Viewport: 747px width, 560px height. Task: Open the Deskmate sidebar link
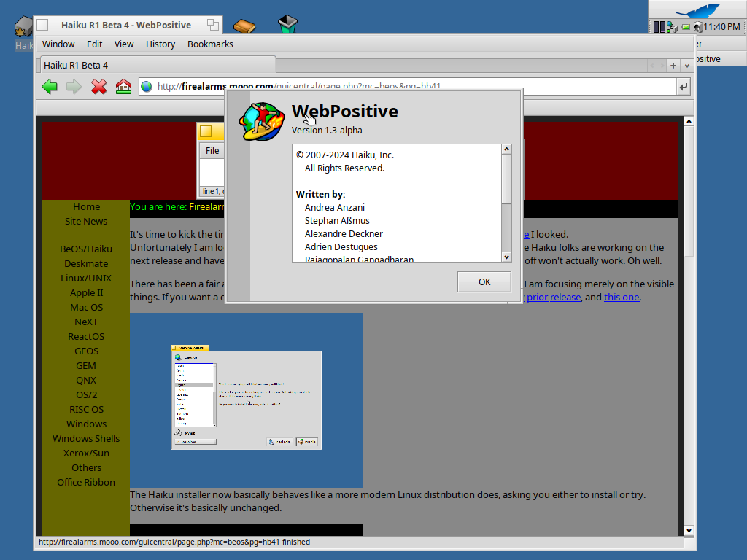coord(86,263)
